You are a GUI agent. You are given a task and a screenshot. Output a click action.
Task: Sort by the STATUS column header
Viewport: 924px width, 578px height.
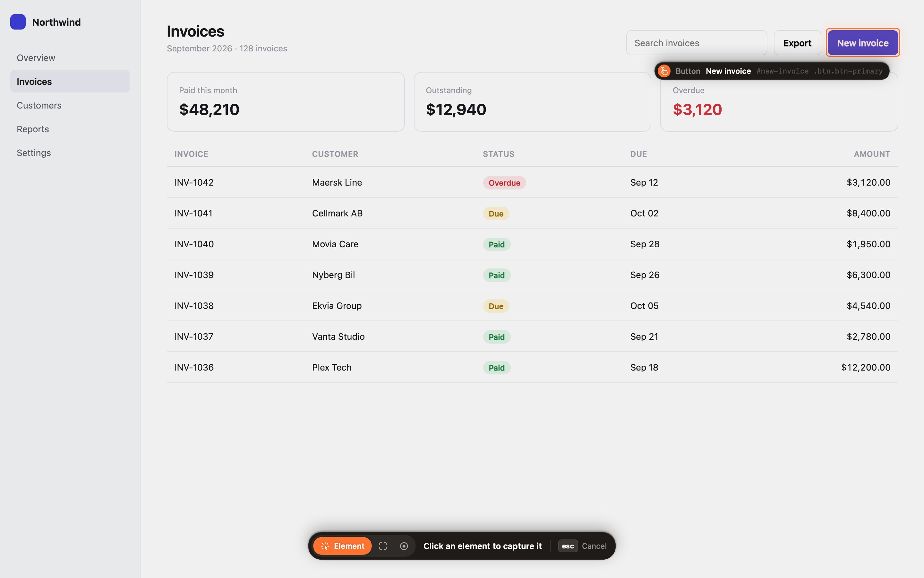point(498,154)
